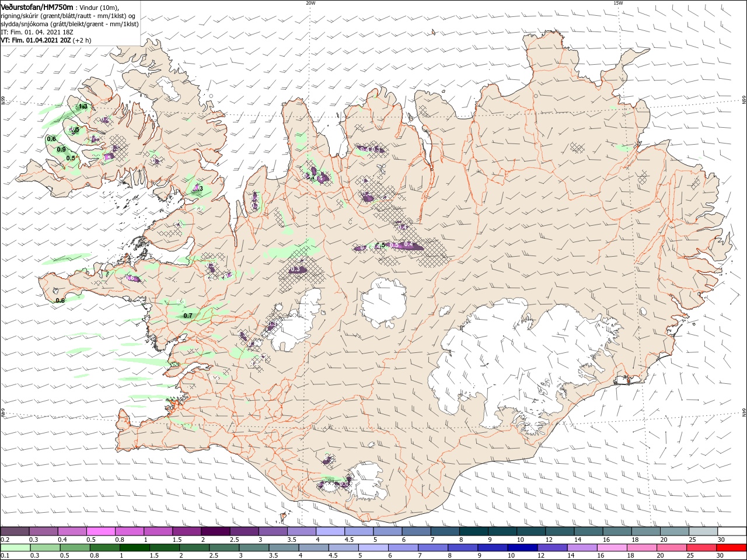This screenshot has width=747, height=560.
Task: Select the crimson swatch labeled 25 in rain scale
Action: (701, 548)
